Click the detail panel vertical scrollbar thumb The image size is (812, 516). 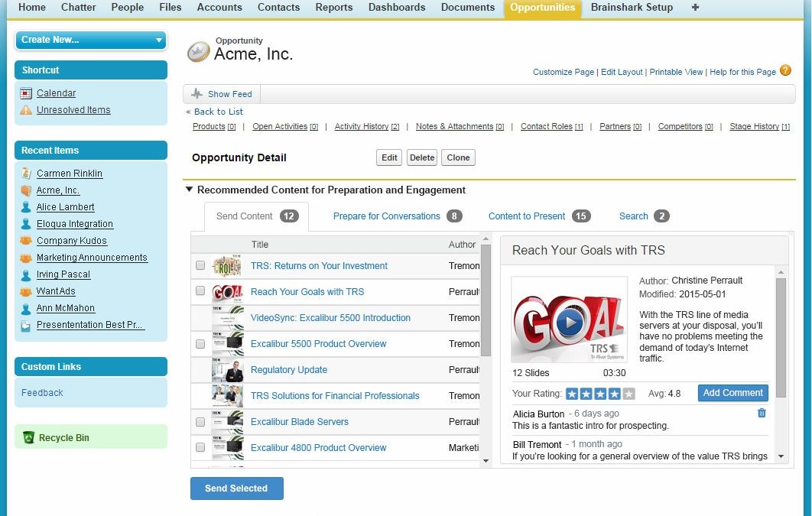tap(781, 338)
